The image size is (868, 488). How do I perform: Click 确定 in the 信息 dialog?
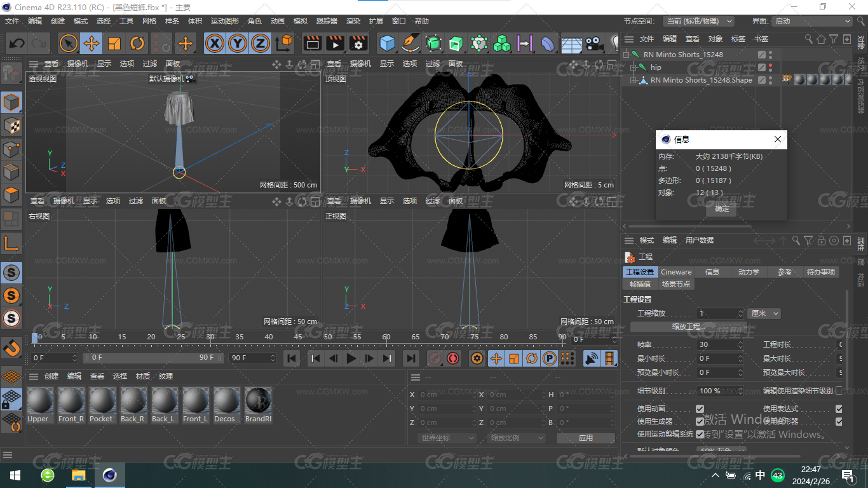point(722,208)
